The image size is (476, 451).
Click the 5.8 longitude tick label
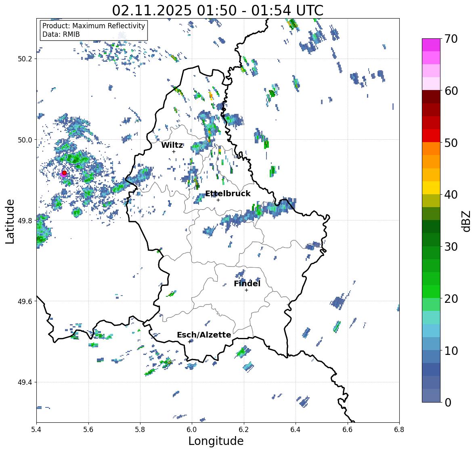tap(140, 430)
